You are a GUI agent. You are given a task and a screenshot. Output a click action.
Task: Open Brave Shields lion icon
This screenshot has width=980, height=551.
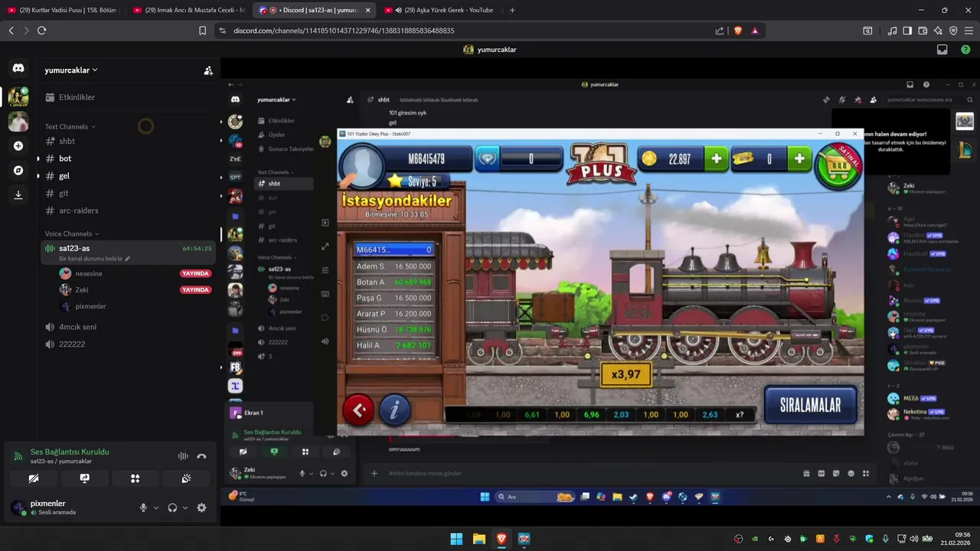coord(738,31)
